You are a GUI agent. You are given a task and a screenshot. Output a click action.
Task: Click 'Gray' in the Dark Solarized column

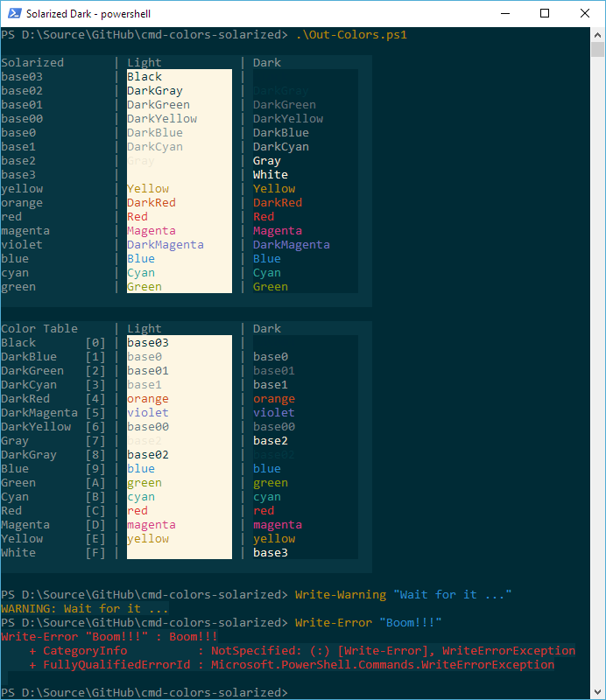click(x=267, y=161)
